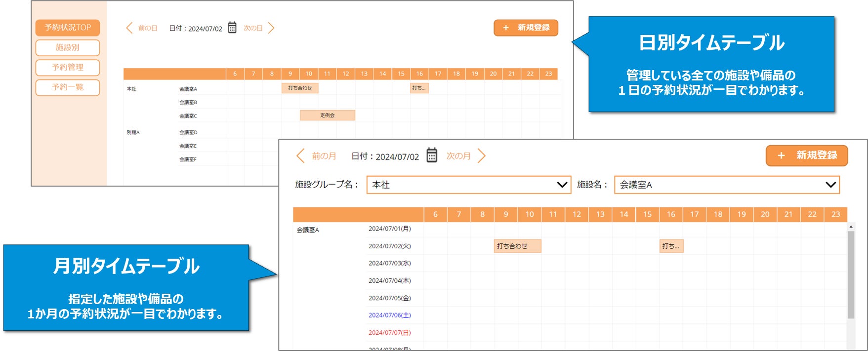Image resolution: width=868 pixels, height=351 pixels.
Task: Open 定例会 booking on 会議室C row
Action: (x=328, y=115)
